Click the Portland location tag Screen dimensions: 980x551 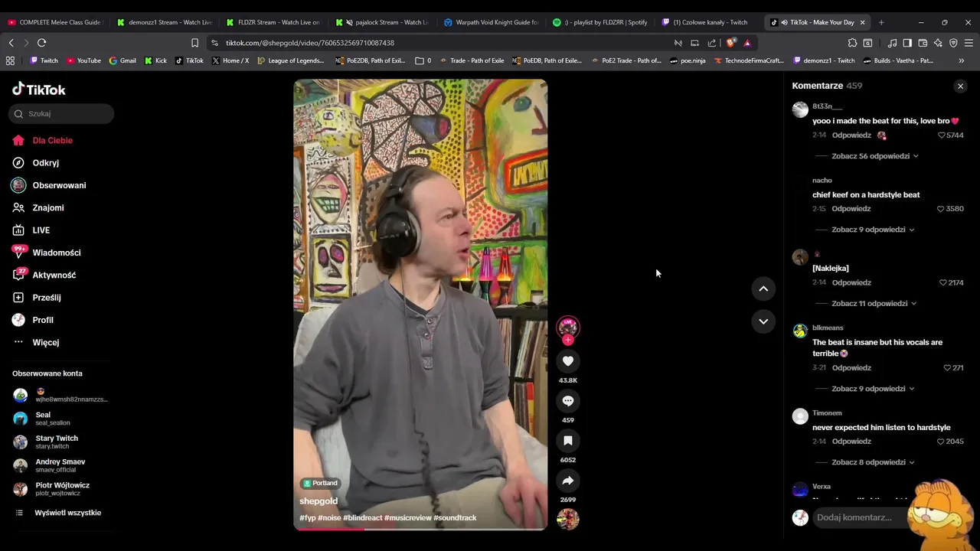tap(320, 483)
